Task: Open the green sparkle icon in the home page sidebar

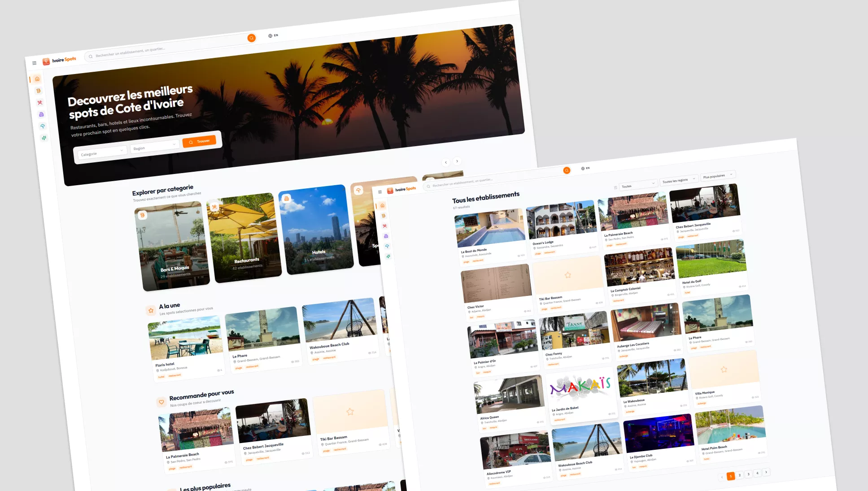Action: pyautogui.click(x=44, y=138)
